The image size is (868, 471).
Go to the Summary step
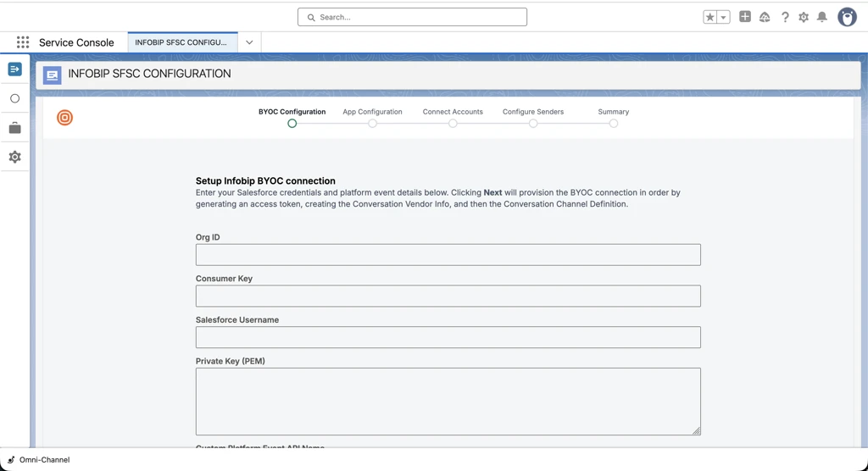coord(614,112)
